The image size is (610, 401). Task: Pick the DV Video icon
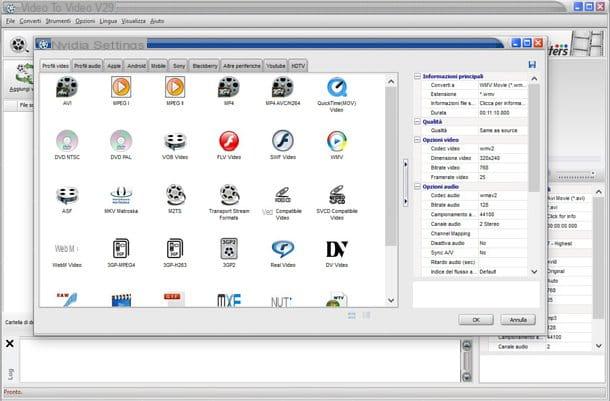[337, 249]
